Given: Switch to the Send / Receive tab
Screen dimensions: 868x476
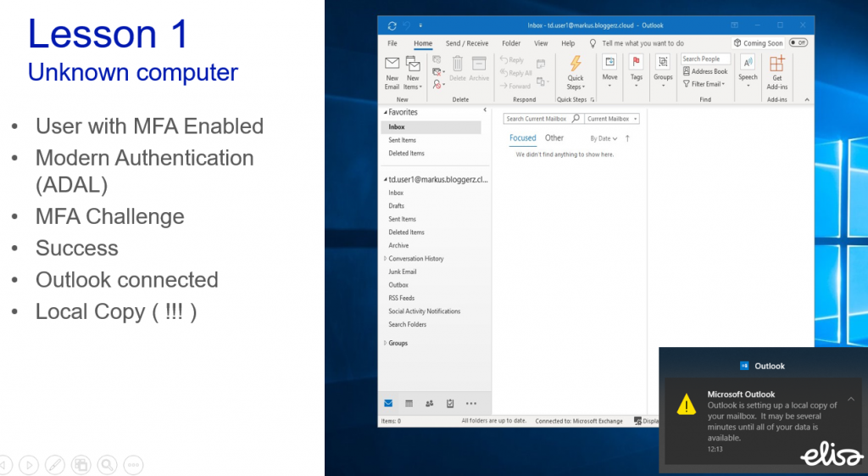Looking at the screenshot, I should pos(467,43).
